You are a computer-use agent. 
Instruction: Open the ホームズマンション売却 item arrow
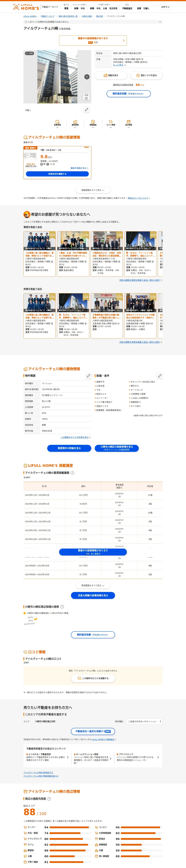[x=110, y=759]
